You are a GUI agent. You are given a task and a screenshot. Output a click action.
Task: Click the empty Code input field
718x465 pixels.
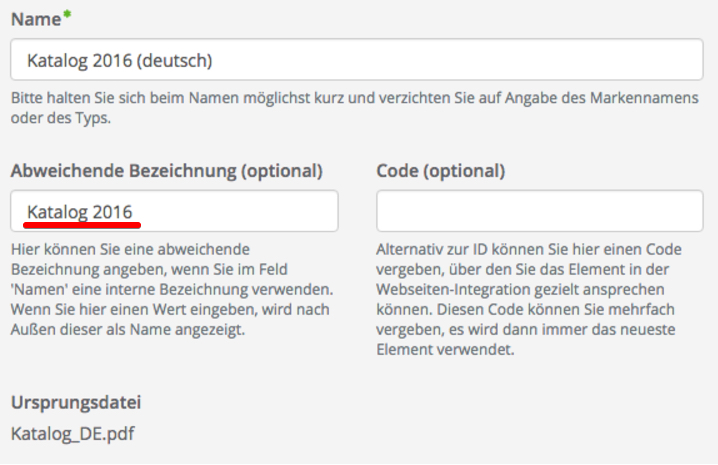point(539,211)
